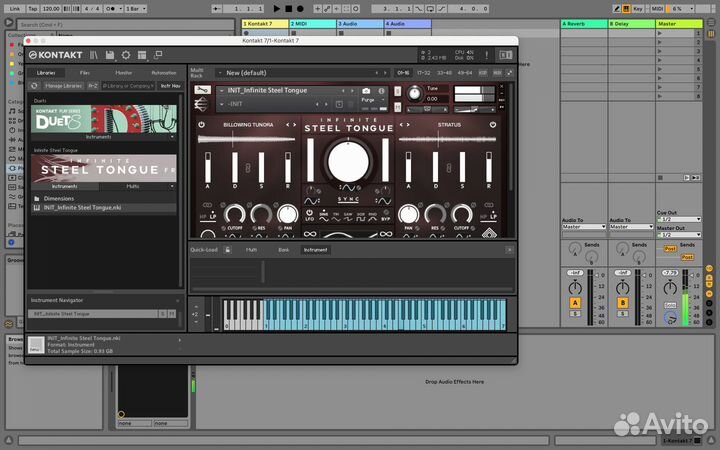Open Duets Instruments dropdown arrow
The height and width of the screenshot is (450, 720).
[x=172, y=137]
